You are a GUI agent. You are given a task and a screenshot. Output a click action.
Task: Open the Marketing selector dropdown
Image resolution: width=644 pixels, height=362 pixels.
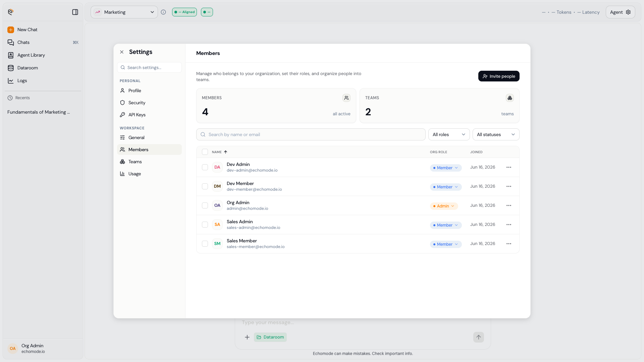[124, 12]
